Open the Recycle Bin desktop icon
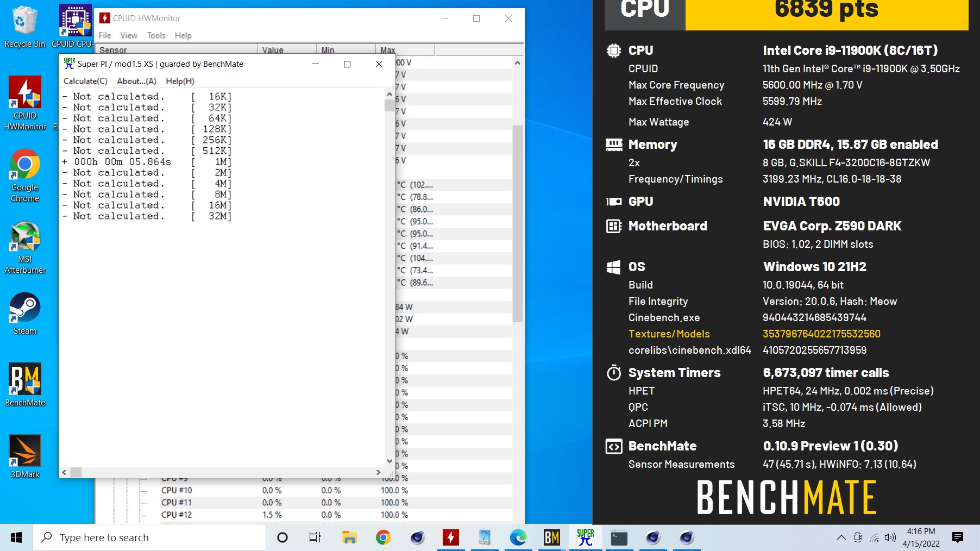 (24, 26)
